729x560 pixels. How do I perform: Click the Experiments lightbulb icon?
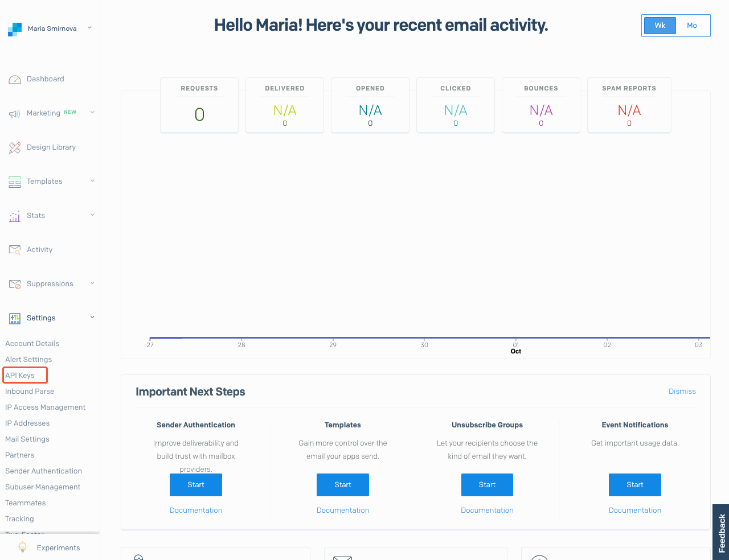tap(23, 547)
